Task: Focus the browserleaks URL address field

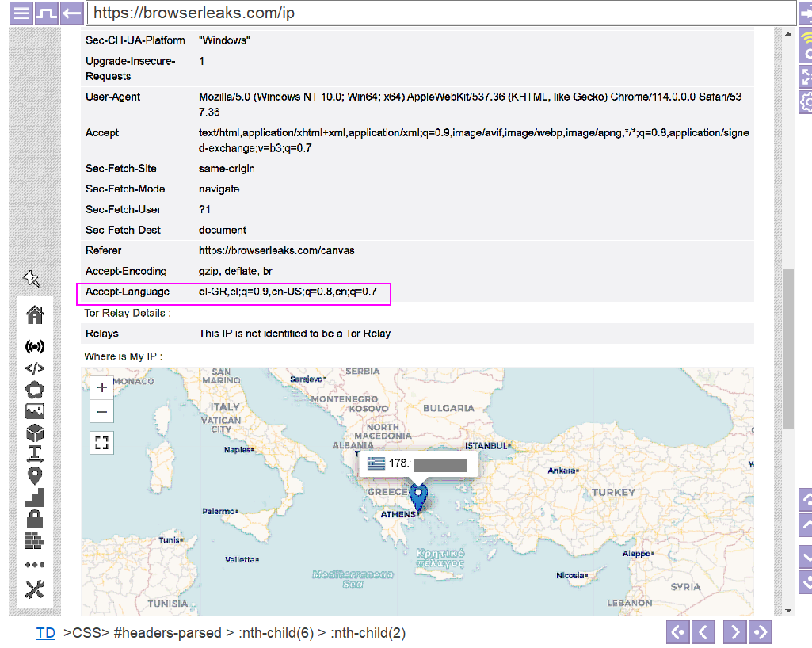Action: coord(440,13)
